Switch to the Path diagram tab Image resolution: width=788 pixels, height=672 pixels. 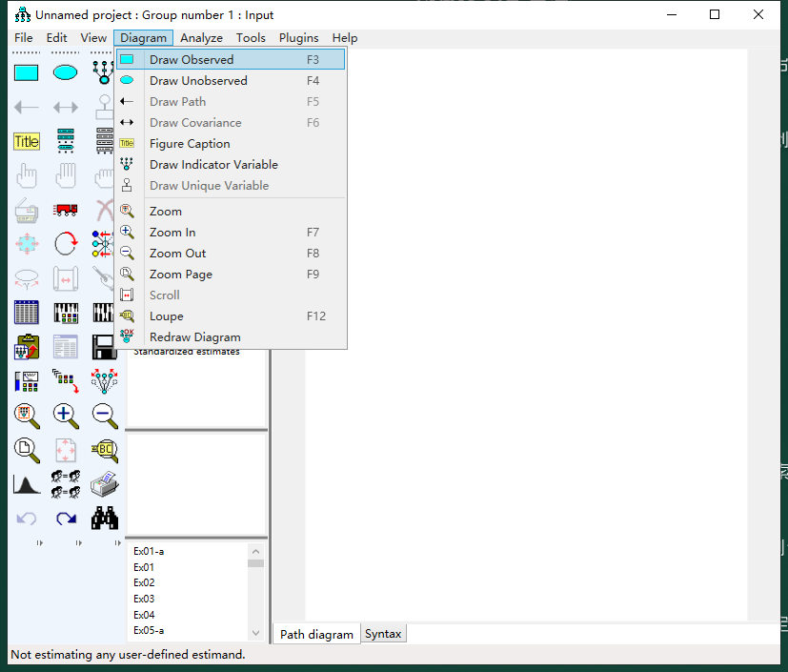pos(316,634)
